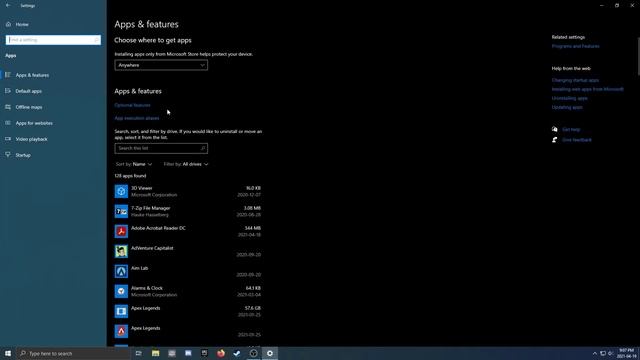Viewport: 640px width, 360px height.
Task: Open Updating apps help link
Action: point(567,107)
